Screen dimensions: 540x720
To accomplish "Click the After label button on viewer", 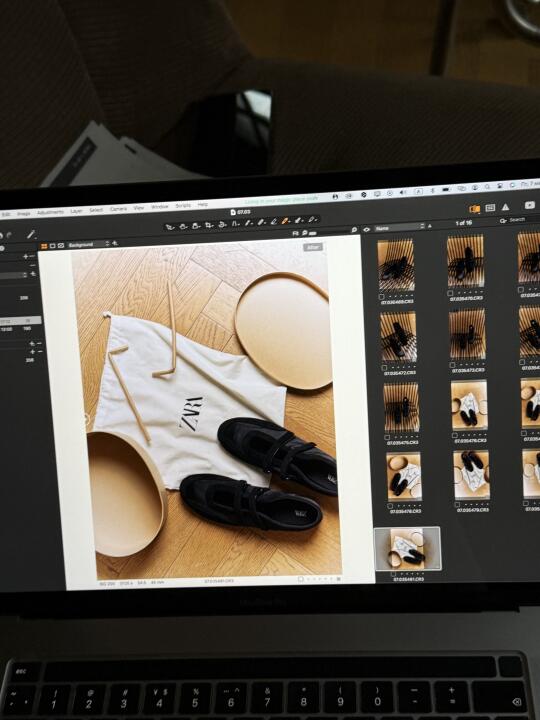I will coord(313,247).
